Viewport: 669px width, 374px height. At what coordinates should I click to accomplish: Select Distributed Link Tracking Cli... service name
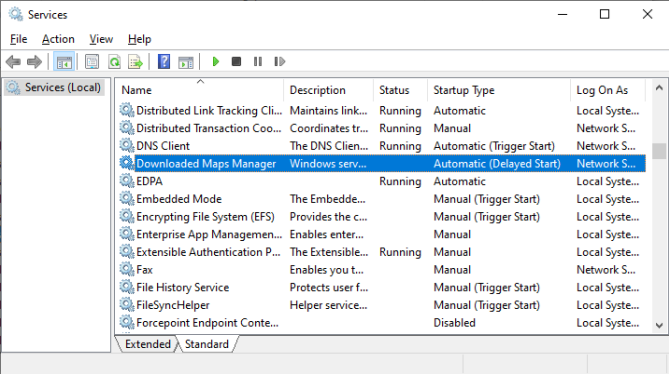pos(209,110)
